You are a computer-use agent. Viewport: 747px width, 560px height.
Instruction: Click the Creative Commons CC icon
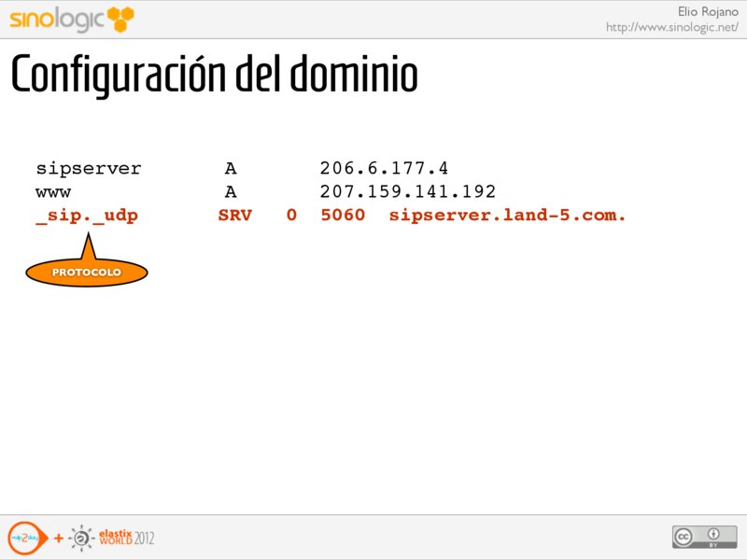tap(684, 537)
